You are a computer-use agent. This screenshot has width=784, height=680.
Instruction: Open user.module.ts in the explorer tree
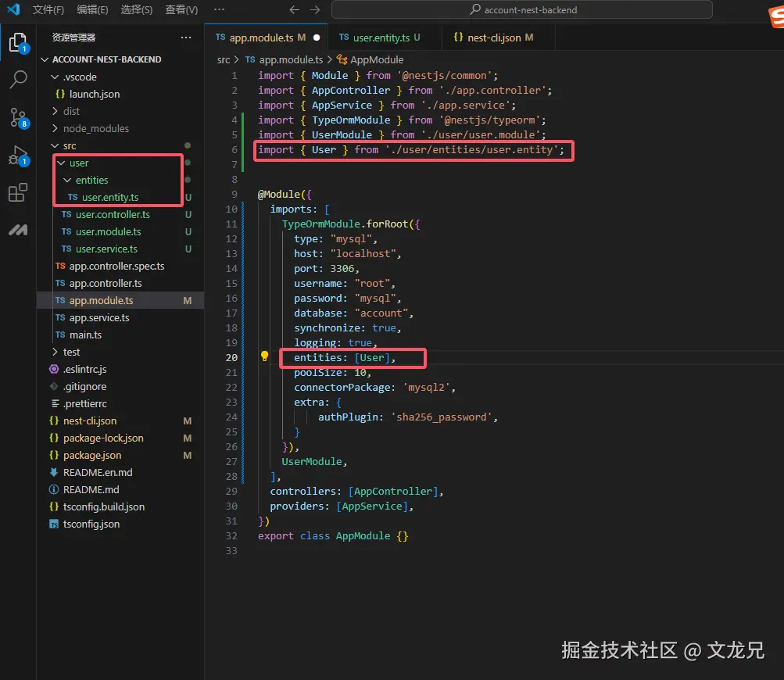coord(120,231)
